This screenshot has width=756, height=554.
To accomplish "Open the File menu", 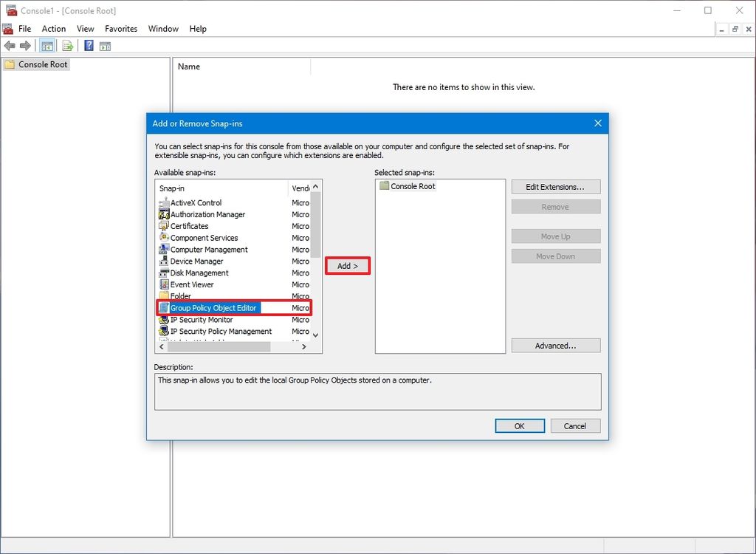I will (x=24, y=29).
